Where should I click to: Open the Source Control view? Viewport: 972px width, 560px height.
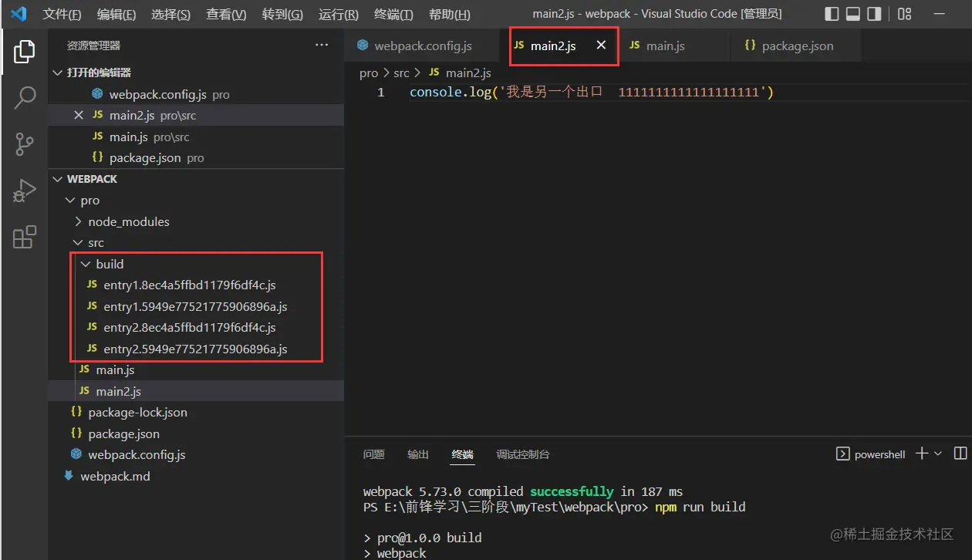(x=24, y=143)
